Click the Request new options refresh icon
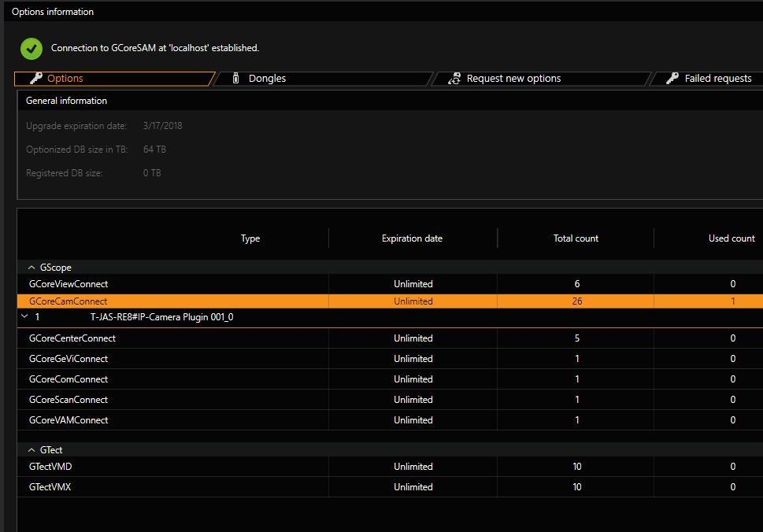 (x=454, y=78)
